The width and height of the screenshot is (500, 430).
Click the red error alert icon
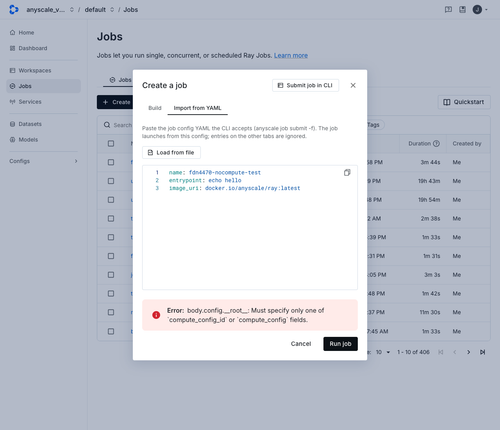coord(156,315)
